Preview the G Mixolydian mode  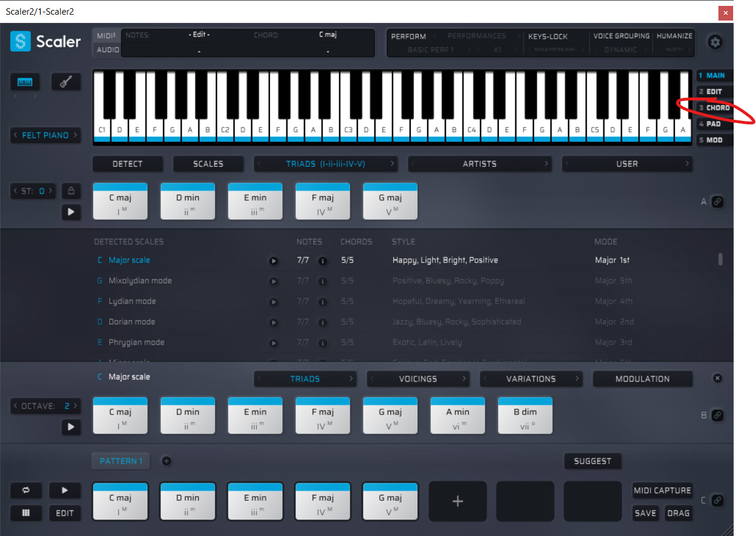point(273,281)
